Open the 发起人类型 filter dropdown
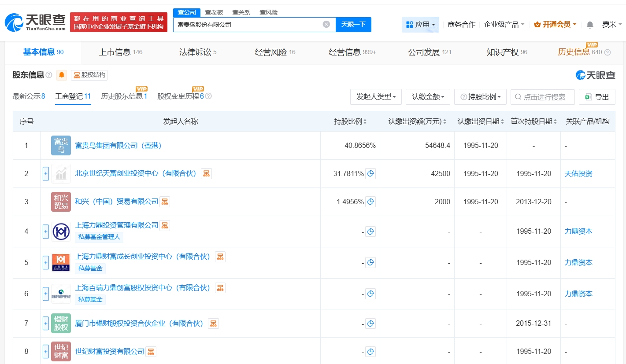 [376, 97]
